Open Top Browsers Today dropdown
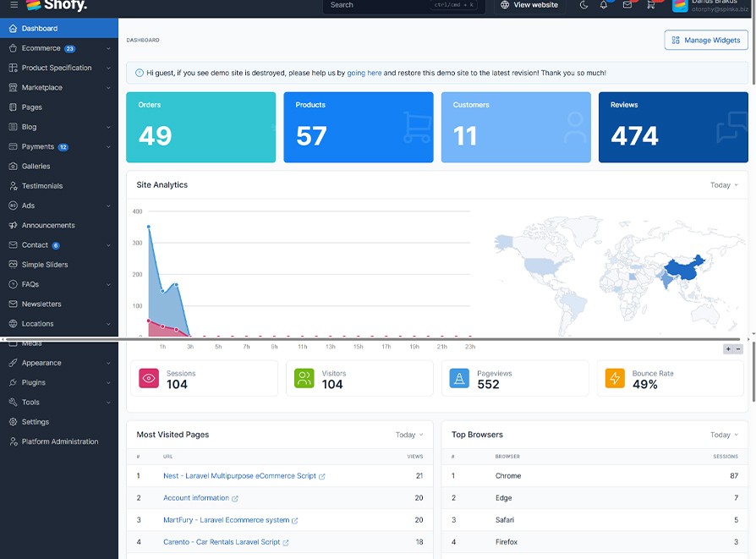The height and width of the screenshot is (559, 756). point(724,435)
